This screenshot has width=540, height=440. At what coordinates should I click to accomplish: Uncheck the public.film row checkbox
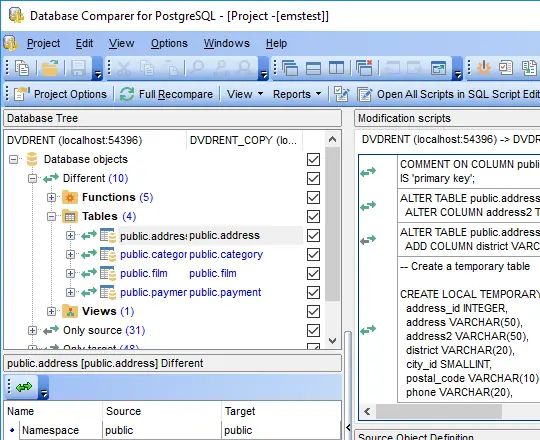(x=313, y=273)
